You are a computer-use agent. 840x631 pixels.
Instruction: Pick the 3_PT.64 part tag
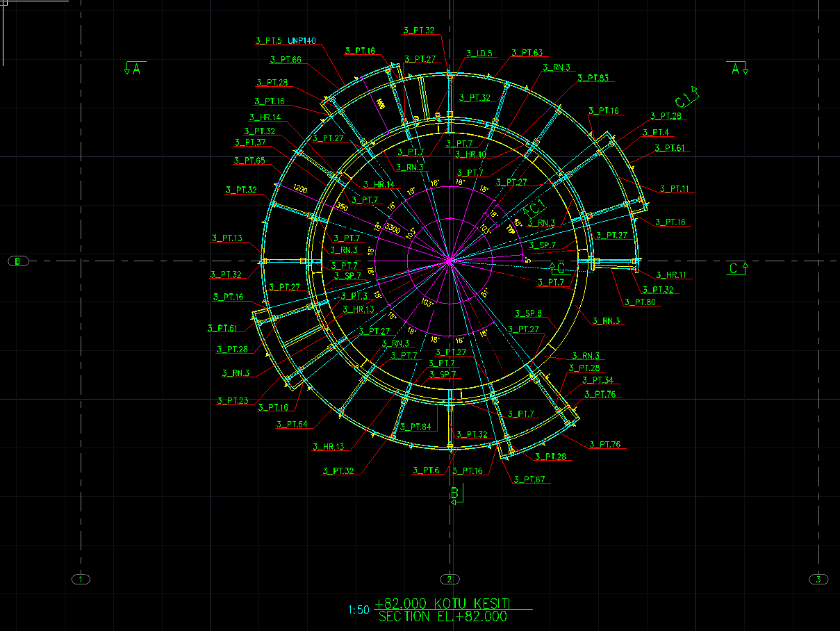[x=292, y=424]
